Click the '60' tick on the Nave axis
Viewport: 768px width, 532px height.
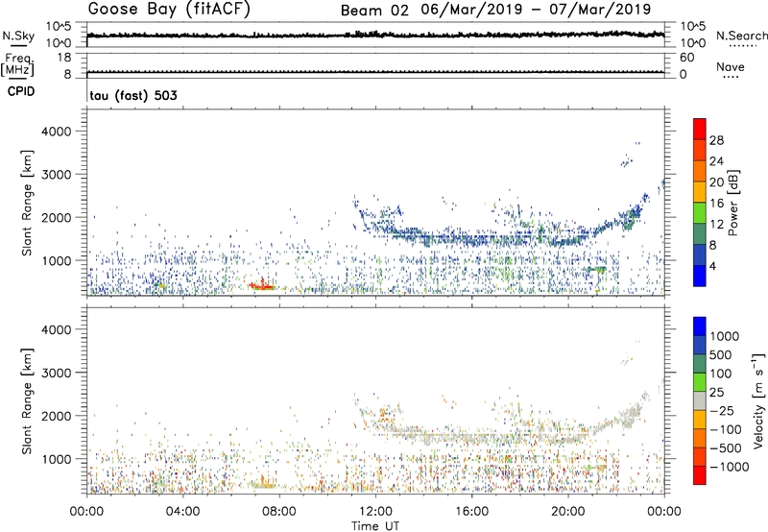coord(686,58)
